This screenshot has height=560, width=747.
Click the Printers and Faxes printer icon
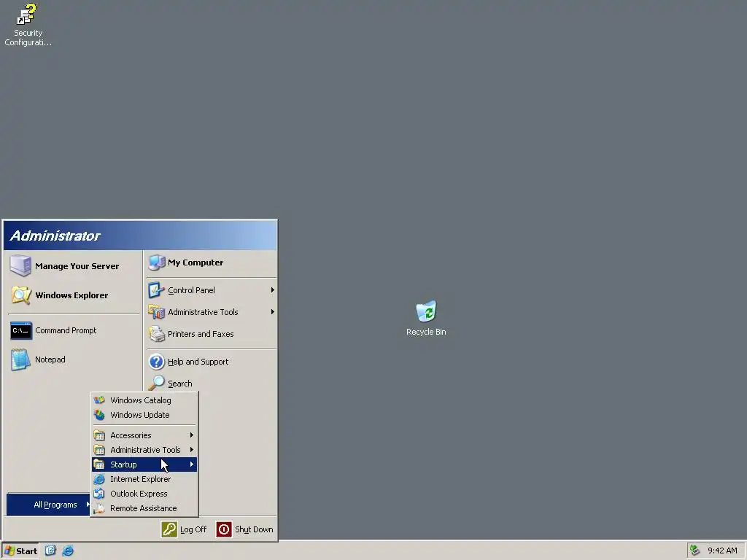click(156, 334)
